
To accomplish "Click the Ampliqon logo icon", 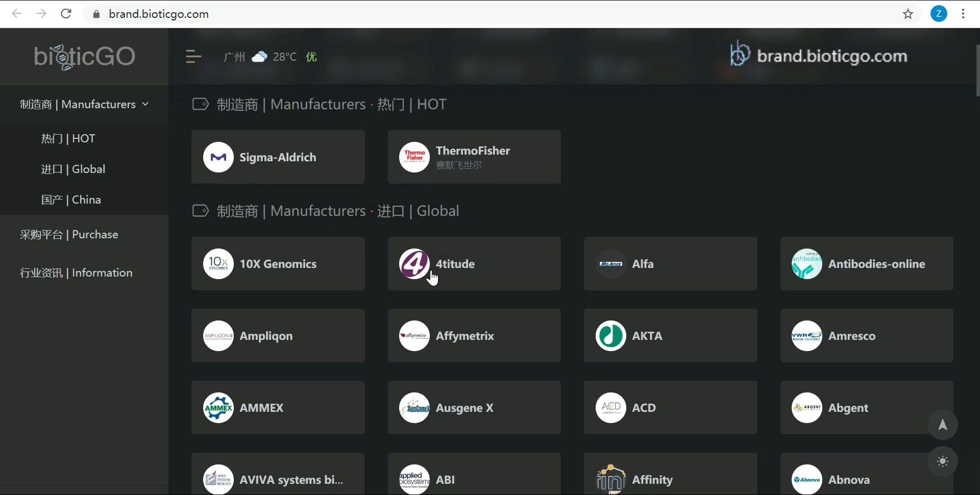I will 218,336.
